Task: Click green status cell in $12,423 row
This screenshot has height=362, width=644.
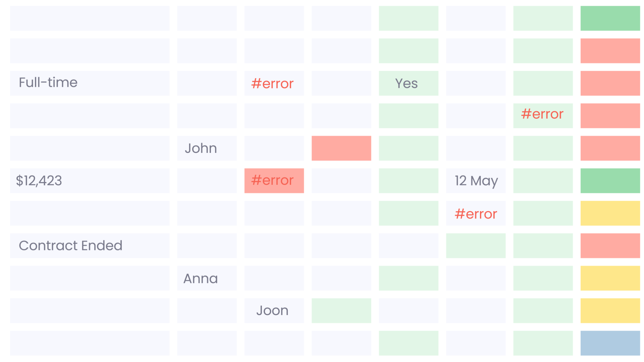Action: [610, 181]
